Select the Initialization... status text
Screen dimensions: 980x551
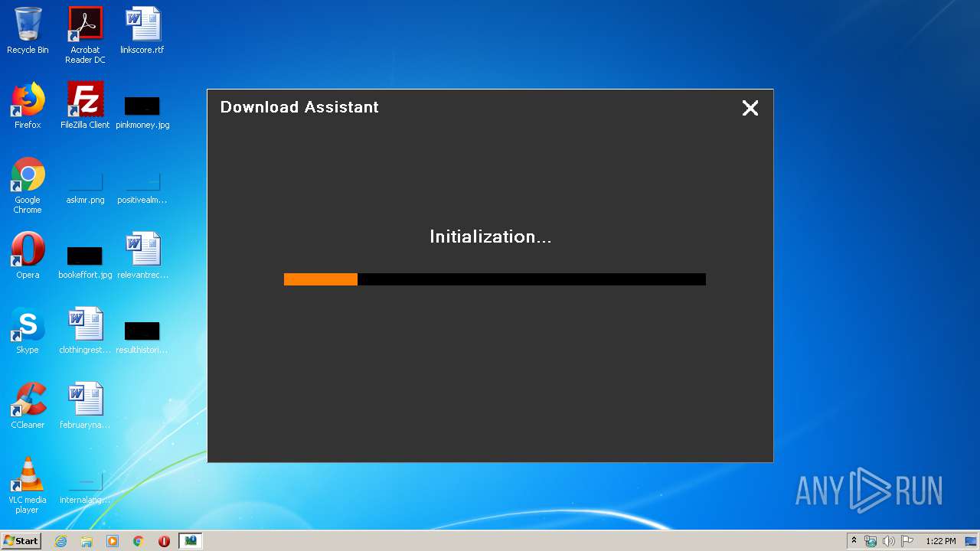[x=490, y=236]
